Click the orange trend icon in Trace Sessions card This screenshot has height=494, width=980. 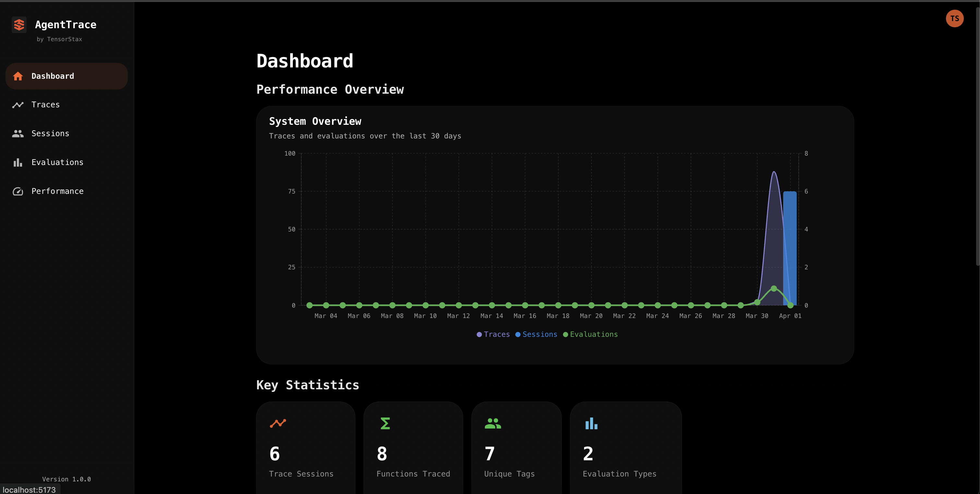pos(278,423)
